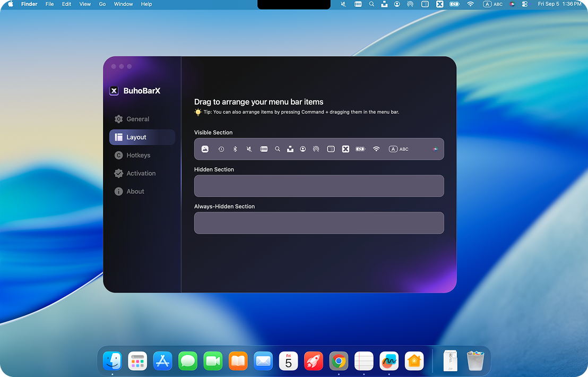Open Control Center from the menu bar
The width and height of the screenshot is (588, 377).
(x=525, y=4)
